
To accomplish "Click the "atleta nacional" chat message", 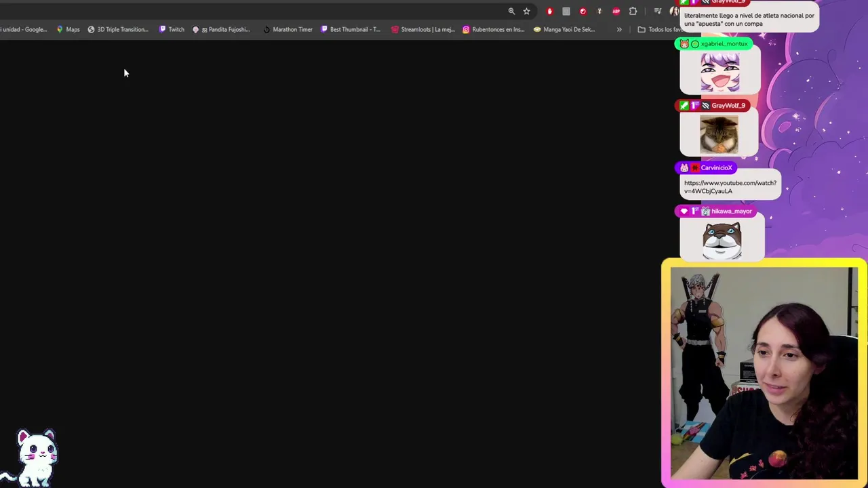I will [x=749, y=19].
